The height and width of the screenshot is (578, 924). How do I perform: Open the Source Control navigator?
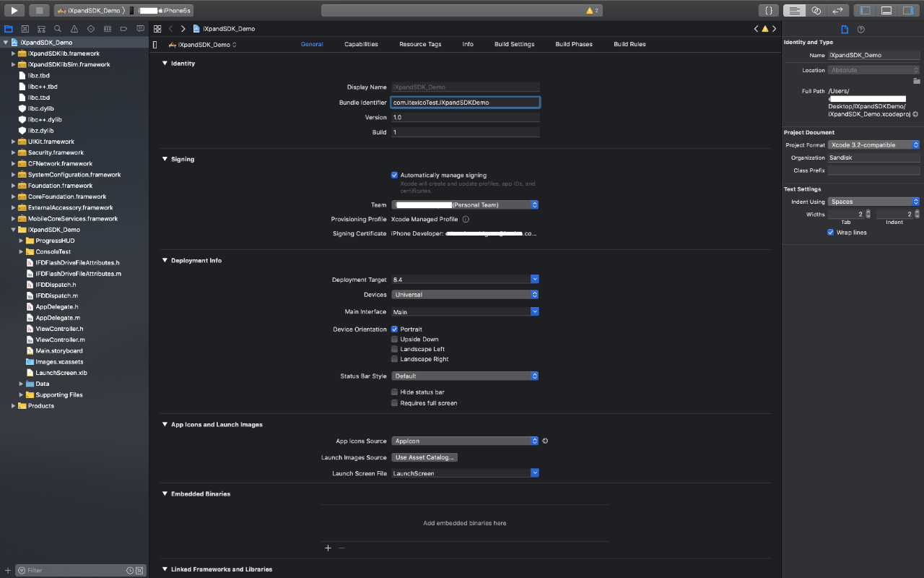click(x=25, y=29)
